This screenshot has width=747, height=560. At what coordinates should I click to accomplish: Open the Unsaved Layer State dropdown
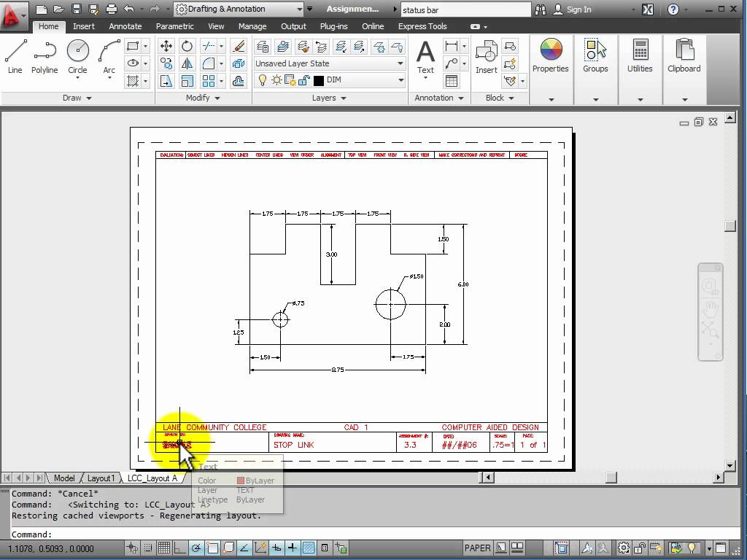[329, 63]
